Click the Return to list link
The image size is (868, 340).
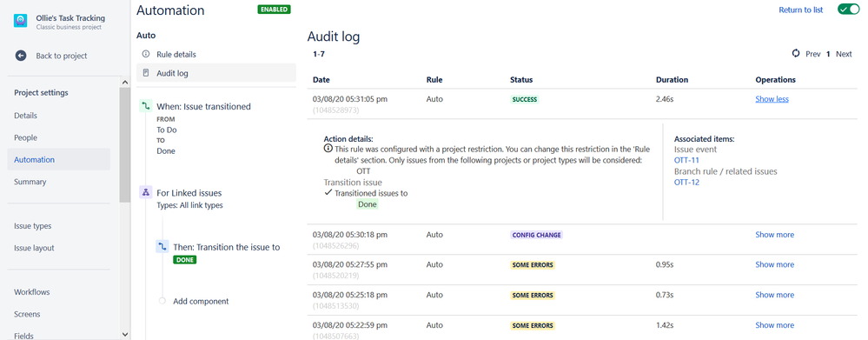click(800, 10)
